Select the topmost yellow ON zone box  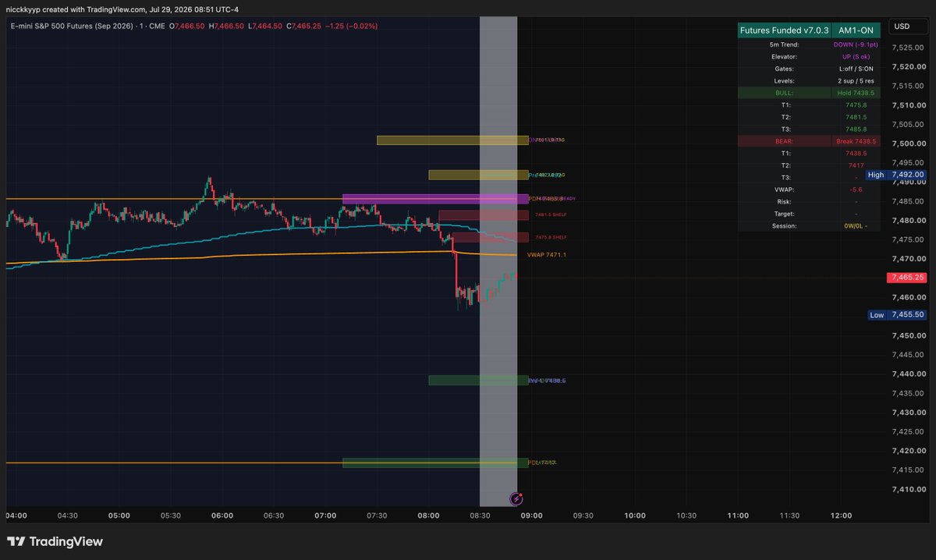452,140
